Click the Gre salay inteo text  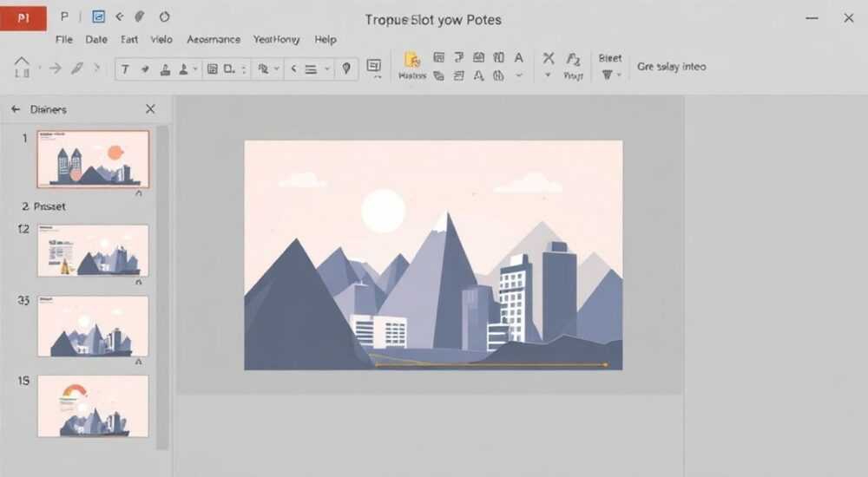coord(672,67)
